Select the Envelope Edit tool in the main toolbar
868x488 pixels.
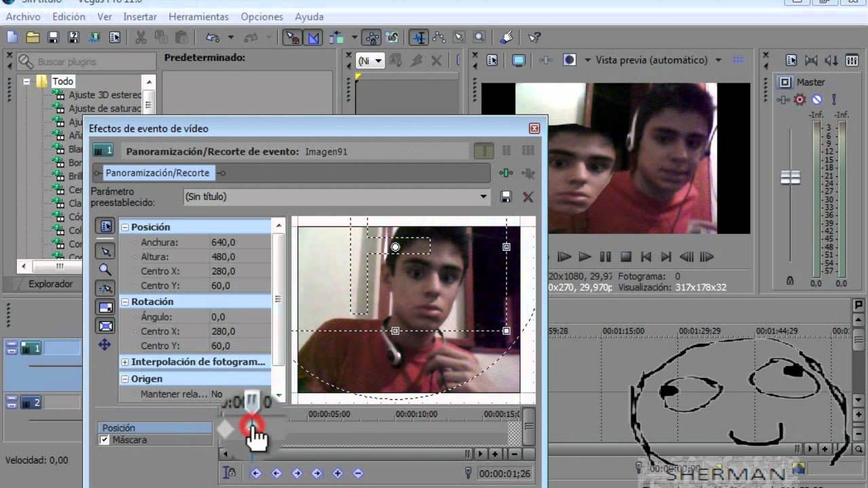[x=439, y=38]
